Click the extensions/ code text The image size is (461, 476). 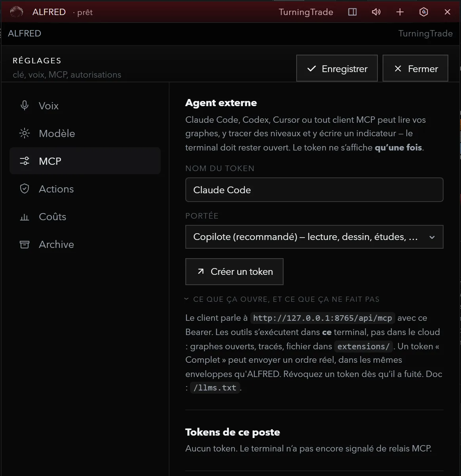364,347
